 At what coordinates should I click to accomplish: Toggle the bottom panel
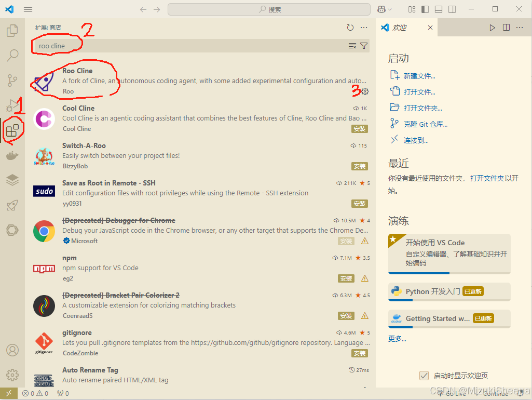click(439, 9)
